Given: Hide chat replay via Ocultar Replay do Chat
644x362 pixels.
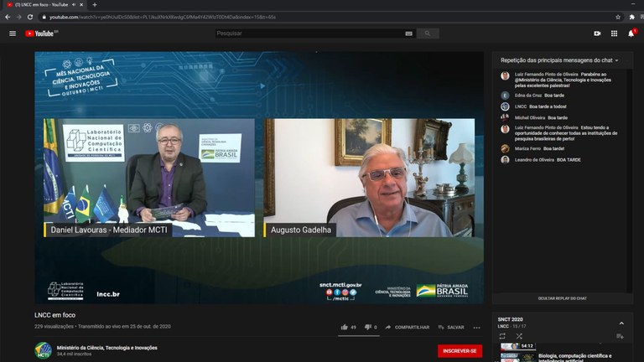Looking at the screenshot, I should coord(561,298).
